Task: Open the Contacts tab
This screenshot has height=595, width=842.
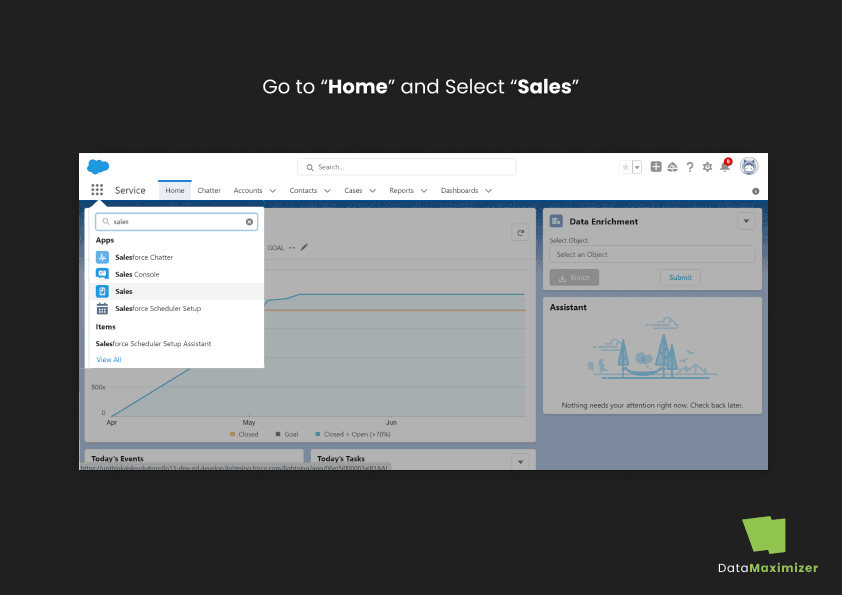Action: [303, 190]
